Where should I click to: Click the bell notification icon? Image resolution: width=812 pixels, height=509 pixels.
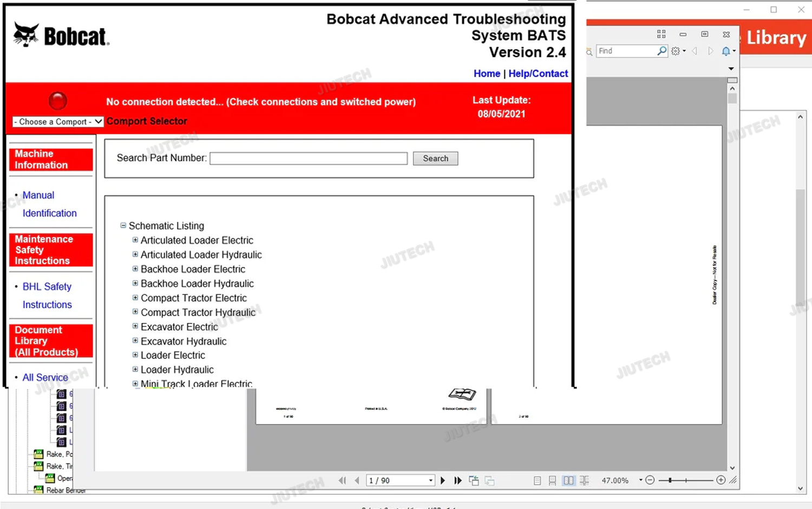tap(726, 51)
